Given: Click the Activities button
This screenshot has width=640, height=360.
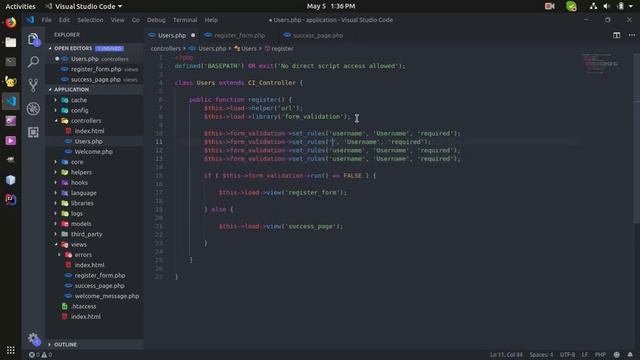Looking at the screenshot, I should pos(20,6).
